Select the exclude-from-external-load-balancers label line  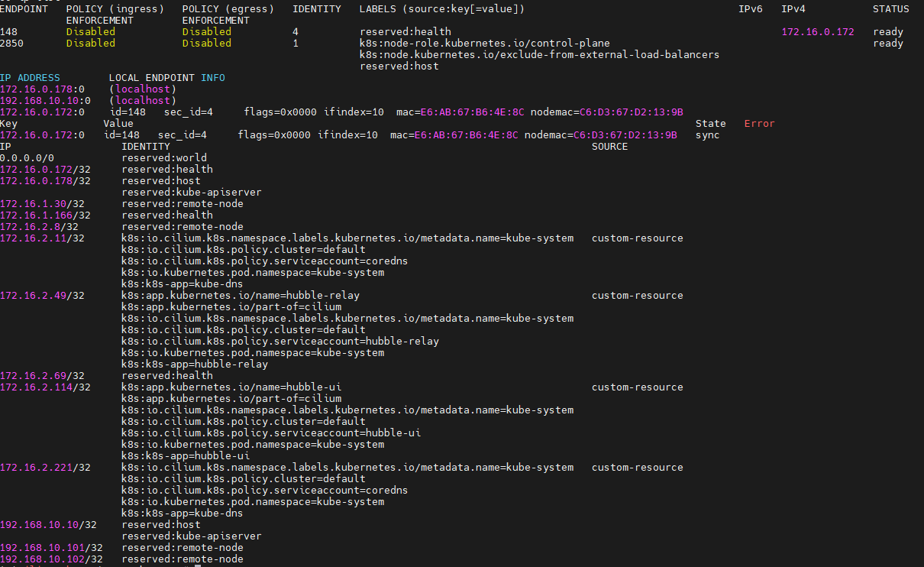coord(539,55)
